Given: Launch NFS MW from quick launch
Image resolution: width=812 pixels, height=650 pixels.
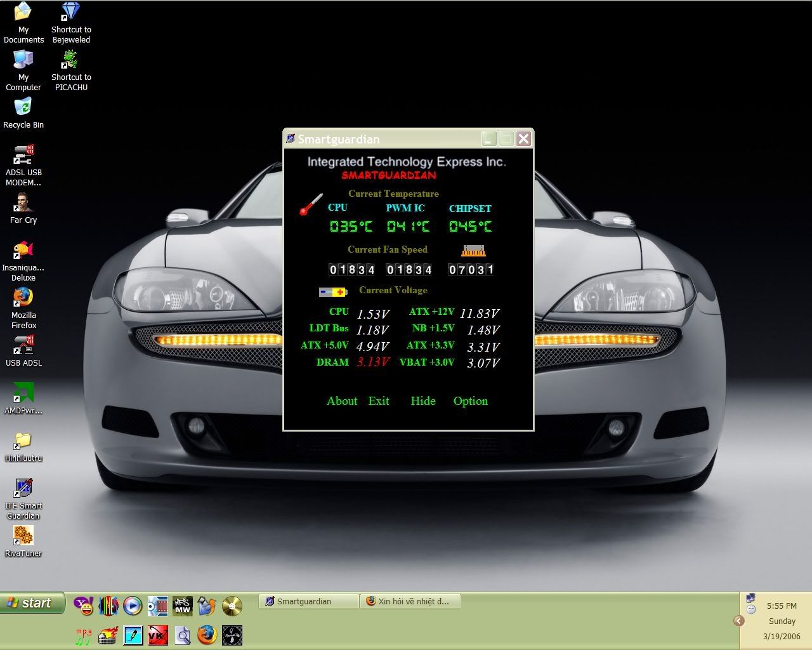Looking at the screenshot, I should click(183, 606).
